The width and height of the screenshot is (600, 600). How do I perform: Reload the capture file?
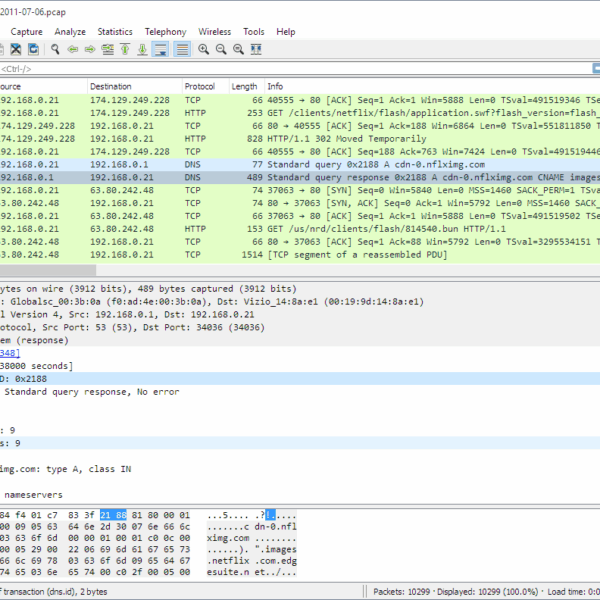33,49
